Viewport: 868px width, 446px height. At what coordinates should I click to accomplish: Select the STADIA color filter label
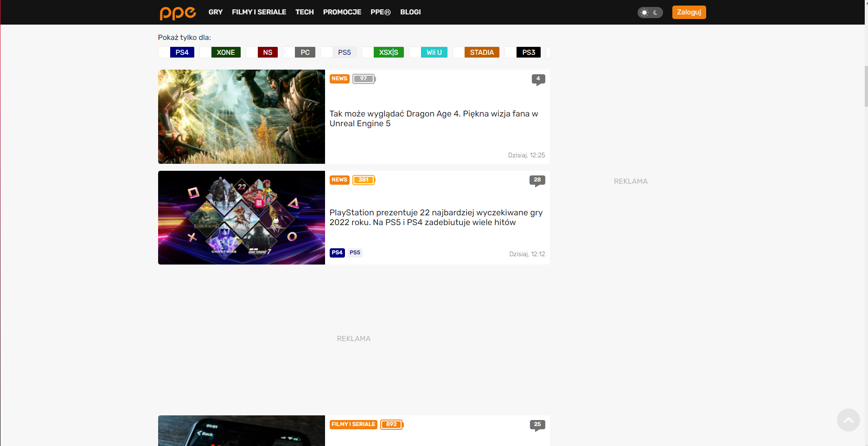tap(482, 52)
